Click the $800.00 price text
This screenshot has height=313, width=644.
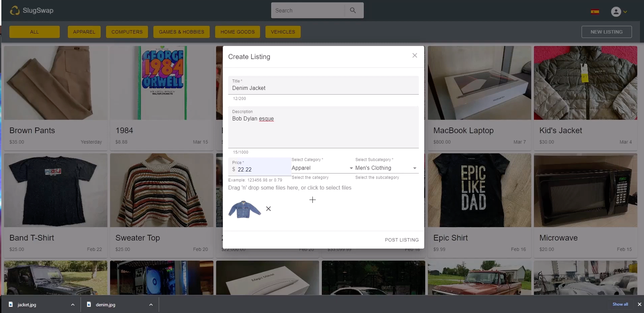[442, 142]
